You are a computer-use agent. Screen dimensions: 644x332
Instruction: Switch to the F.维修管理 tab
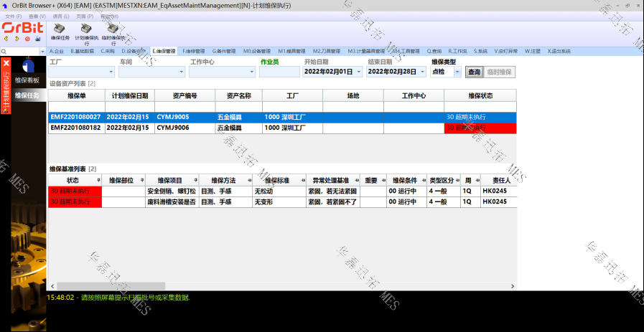coord(194,51)
